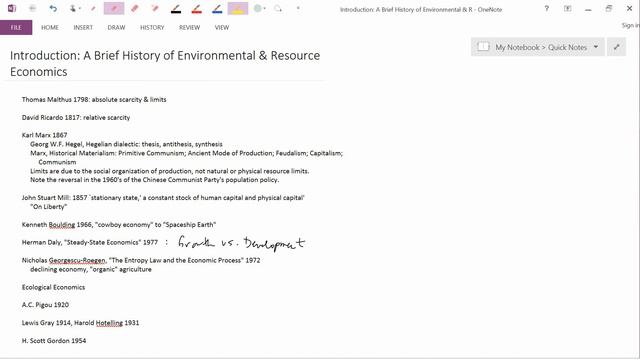The image size is (640, 360).
Task: Select the Eraser tool
Action: (135, 9)
